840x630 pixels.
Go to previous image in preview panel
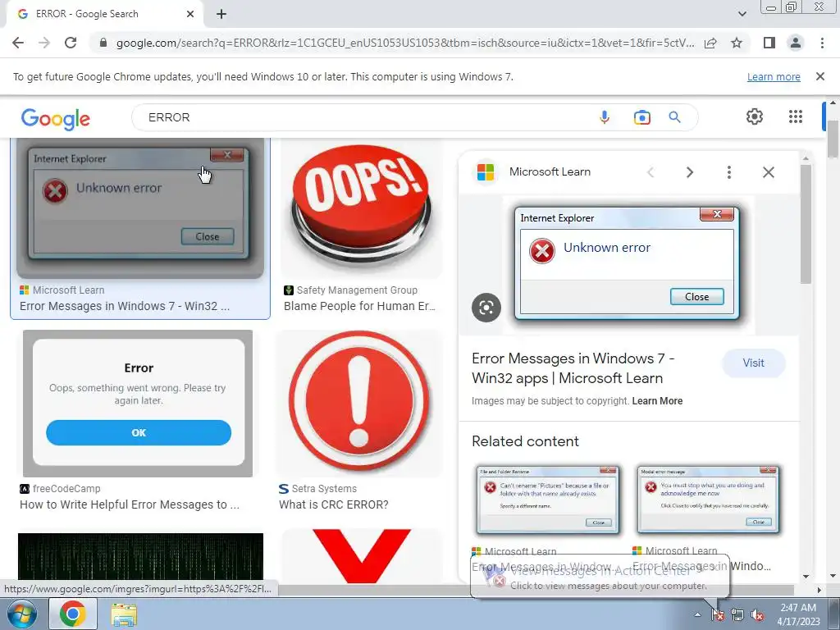[x=651, y=172]
